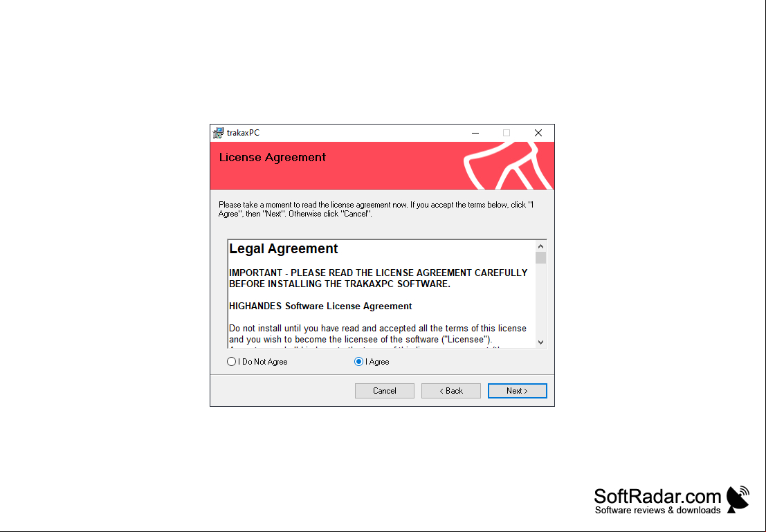Click the < Back button

pyautogui.click(x=451, y=391)
